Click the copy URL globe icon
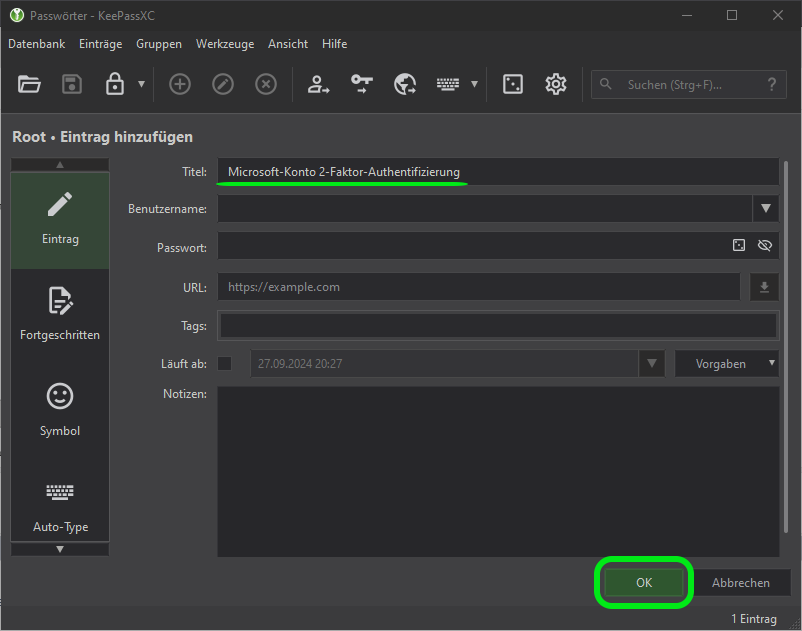 [x=405, y=85]
